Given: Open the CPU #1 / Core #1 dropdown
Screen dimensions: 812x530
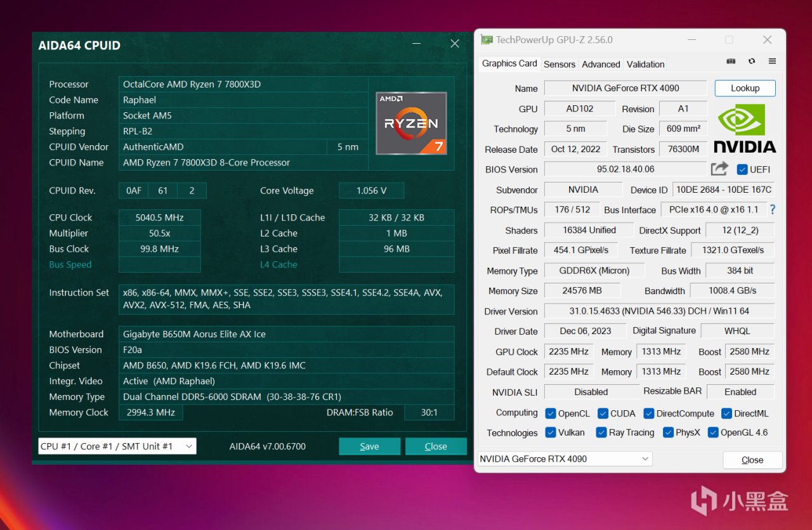Looking at the screenshot, I should [x=117, y=446].
